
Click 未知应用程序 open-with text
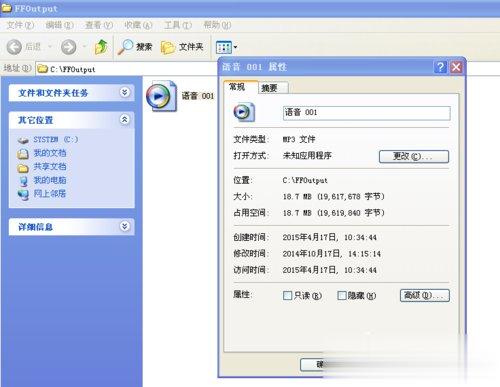(307, 155)
